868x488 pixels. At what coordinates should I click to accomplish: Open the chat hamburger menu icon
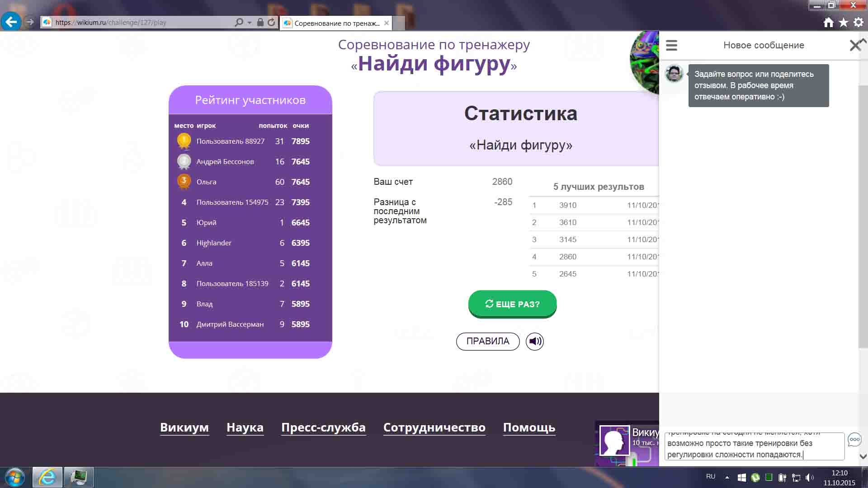click(x=671, y=45)
